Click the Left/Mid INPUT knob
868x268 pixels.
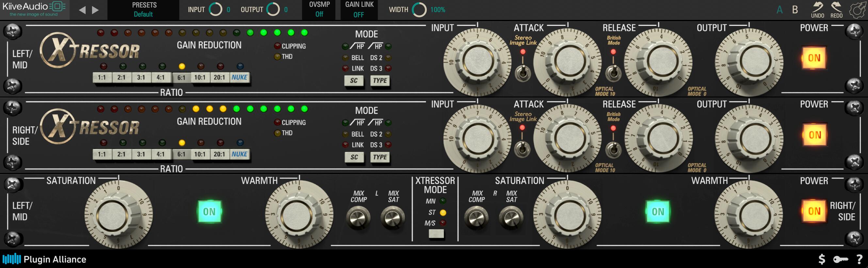[x=477, y=61]
